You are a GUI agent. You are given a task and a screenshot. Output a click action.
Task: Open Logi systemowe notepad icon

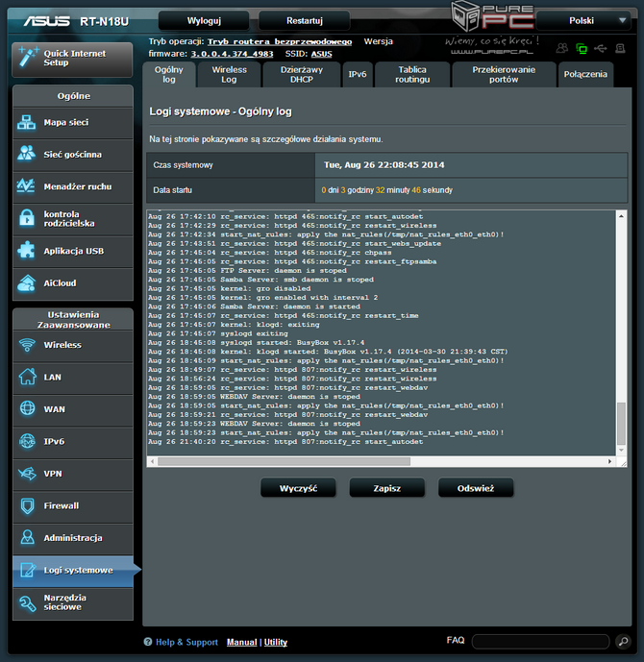click(x=28, y=570)
